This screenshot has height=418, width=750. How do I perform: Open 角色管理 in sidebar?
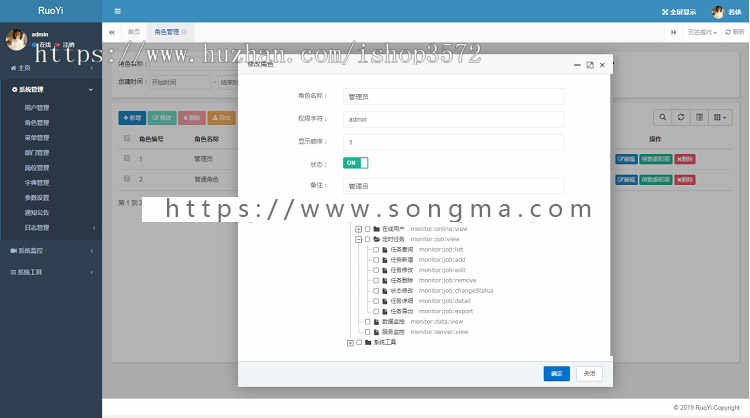(37, 123)
